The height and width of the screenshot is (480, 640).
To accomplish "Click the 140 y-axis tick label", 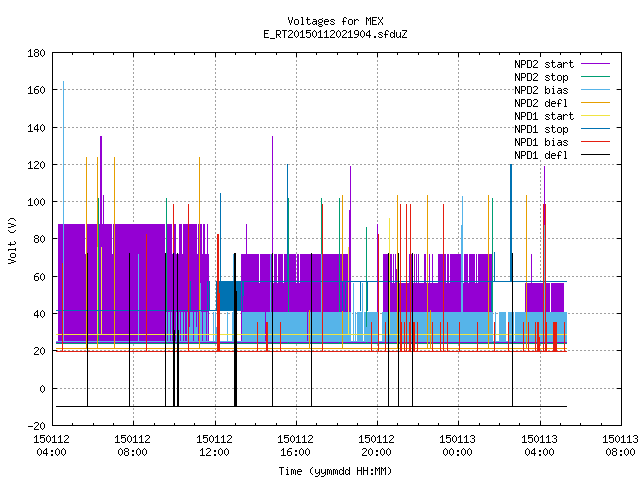I will point(36,128).
